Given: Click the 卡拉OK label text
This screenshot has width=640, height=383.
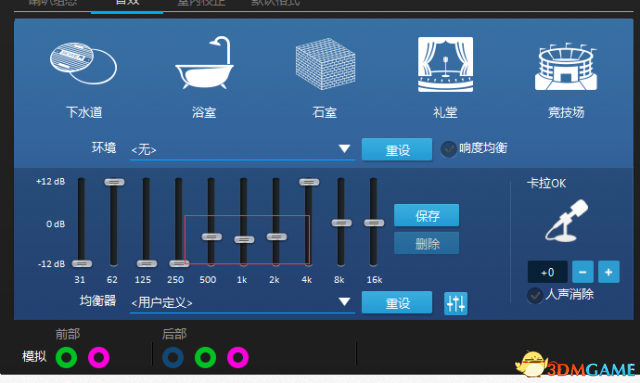Looking at the screenshot, I should [547, 183].
